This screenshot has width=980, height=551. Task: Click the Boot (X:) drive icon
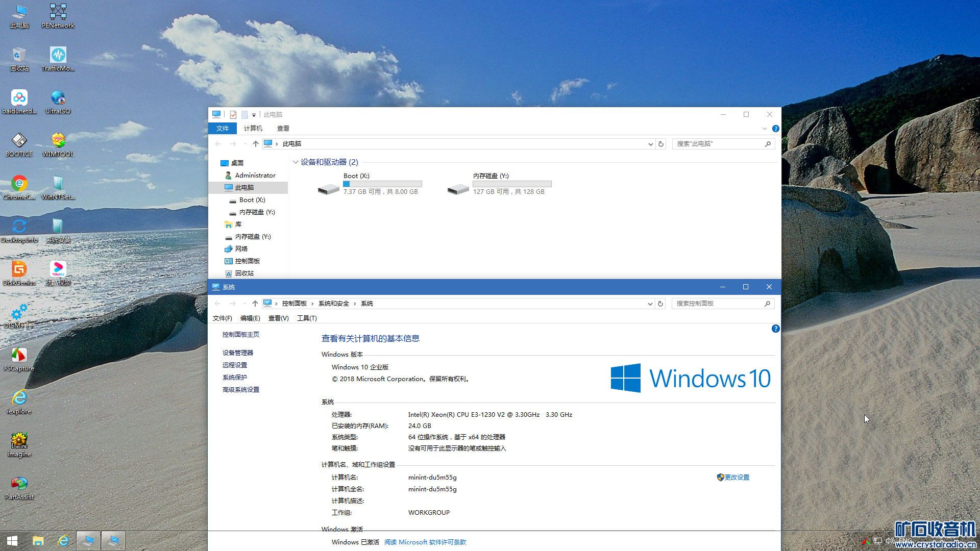click(328, 189)
